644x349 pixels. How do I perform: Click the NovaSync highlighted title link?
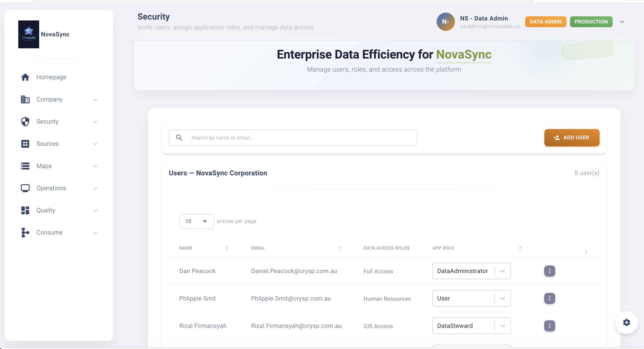[464, 54]
